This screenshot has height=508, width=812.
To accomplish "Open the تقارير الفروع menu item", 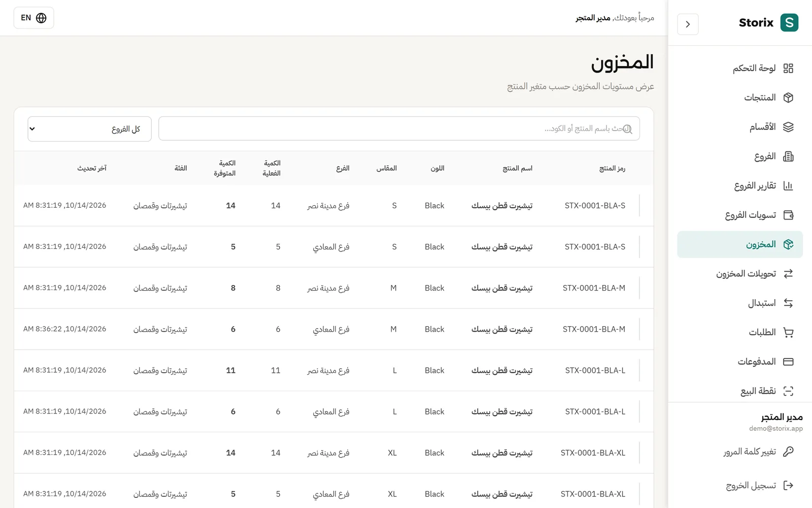I will coord(740,186).
